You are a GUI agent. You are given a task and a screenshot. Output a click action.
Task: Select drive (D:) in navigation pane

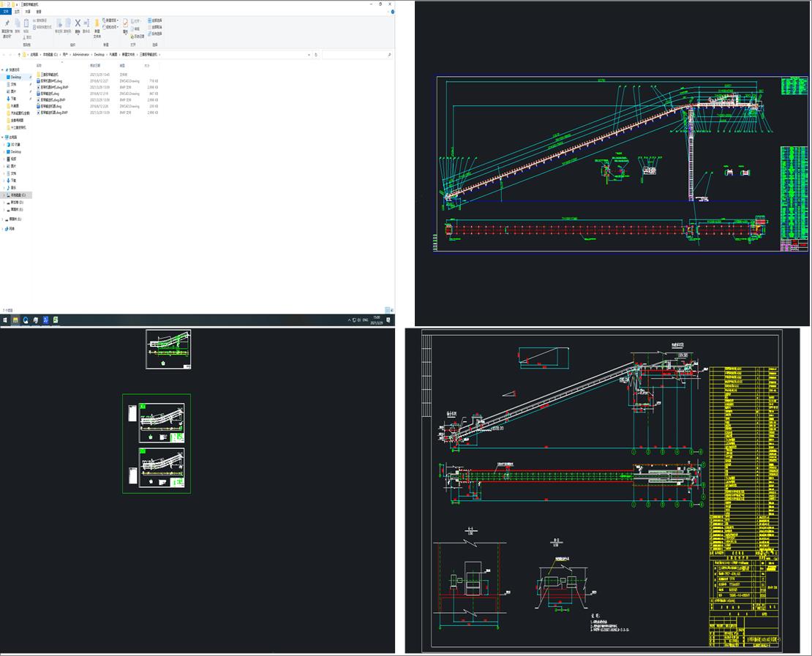click(17, 203)
